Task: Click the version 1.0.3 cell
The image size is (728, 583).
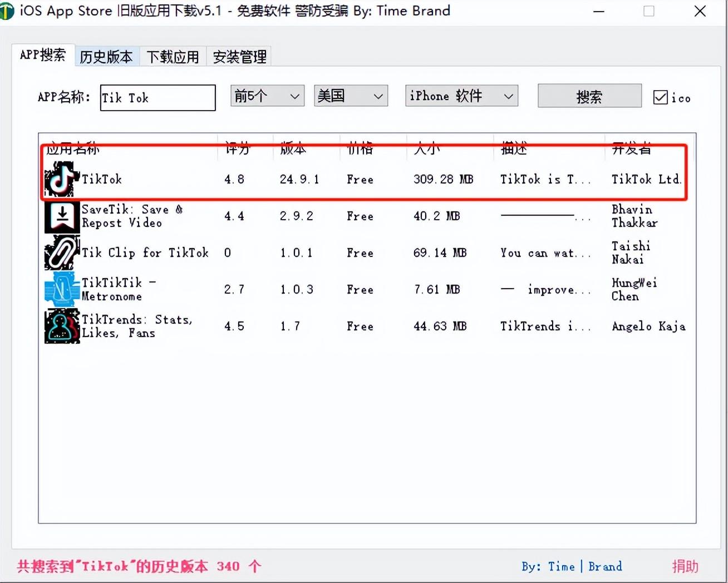Action: tap(297, 289)
